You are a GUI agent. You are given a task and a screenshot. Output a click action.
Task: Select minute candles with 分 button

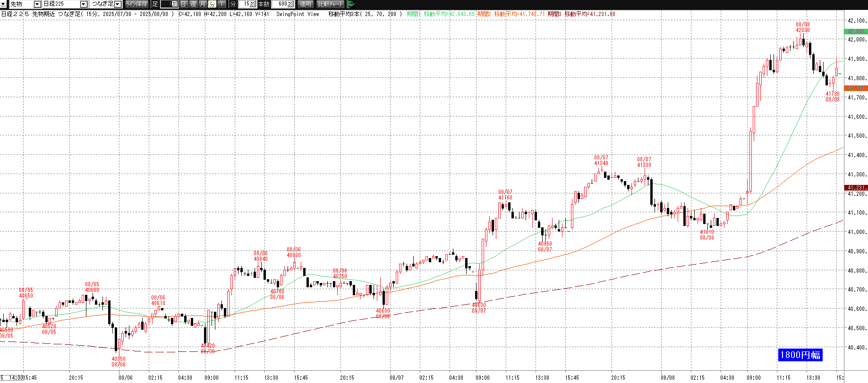(212, 4)
